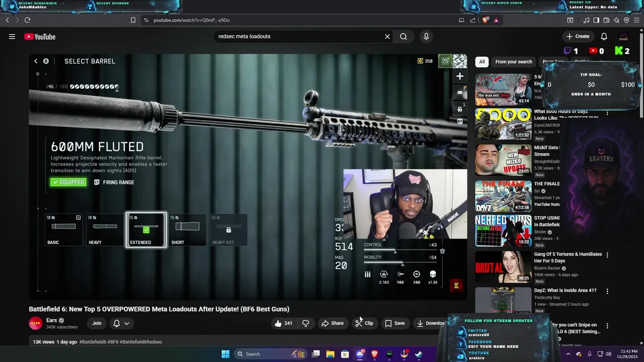
Task: Open the browser media control music note
Action: 586,20
